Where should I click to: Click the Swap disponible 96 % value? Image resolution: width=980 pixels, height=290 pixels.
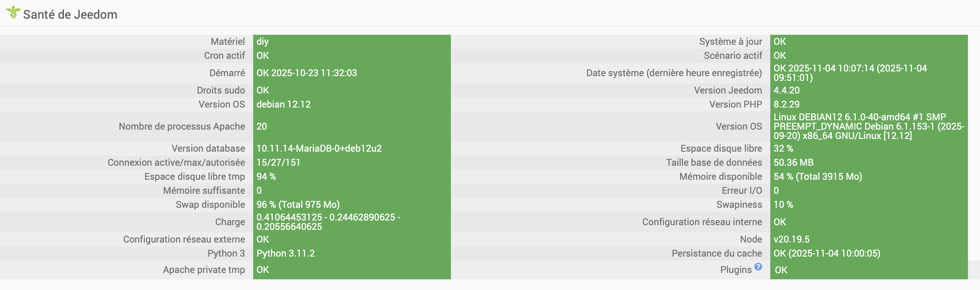click(298, 204)
